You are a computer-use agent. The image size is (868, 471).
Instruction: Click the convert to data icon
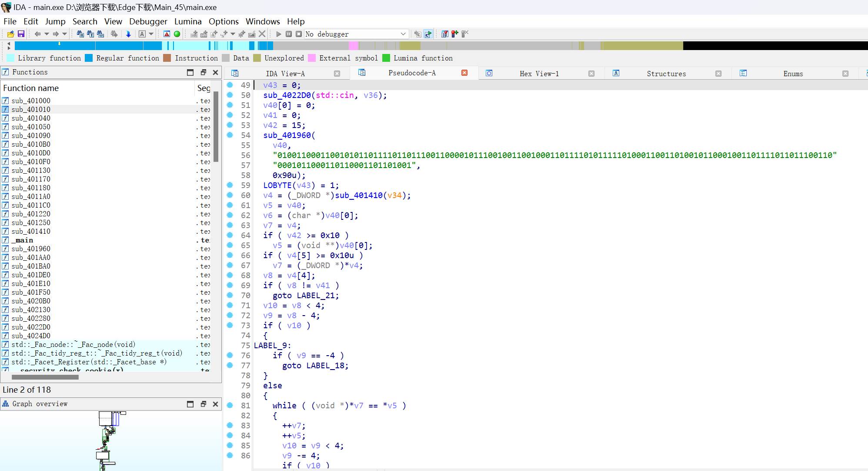(204, 34)
